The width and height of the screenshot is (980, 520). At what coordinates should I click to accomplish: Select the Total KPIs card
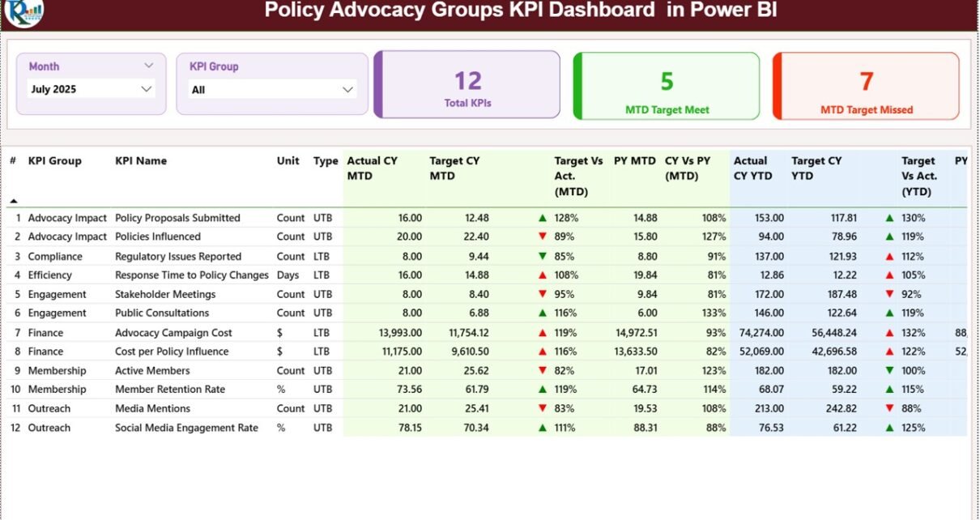click(x=467, y=85)
